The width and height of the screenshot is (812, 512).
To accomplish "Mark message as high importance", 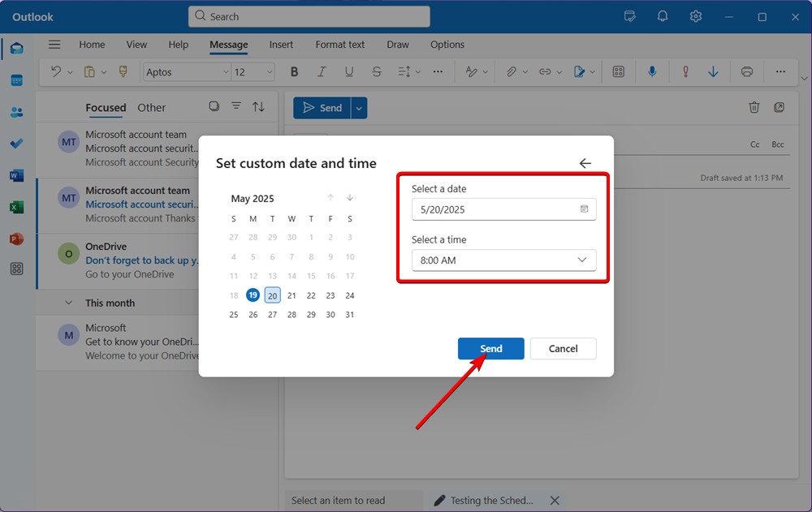I will [685, 71].
